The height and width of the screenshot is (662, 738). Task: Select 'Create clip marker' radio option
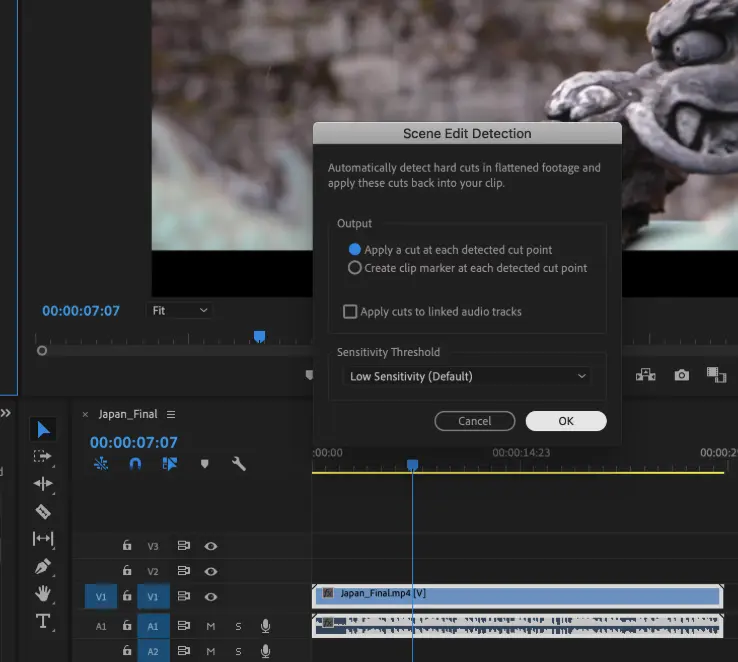(354, 268)
